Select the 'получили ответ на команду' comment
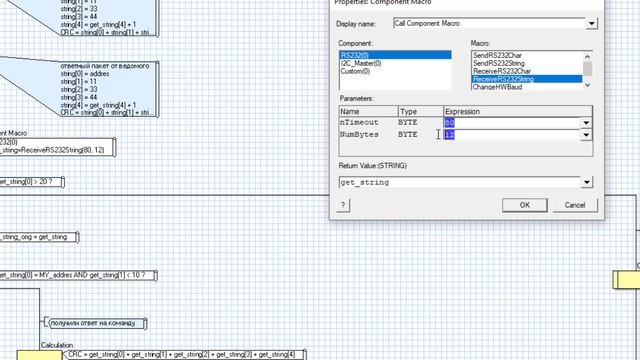 point(97,323)
